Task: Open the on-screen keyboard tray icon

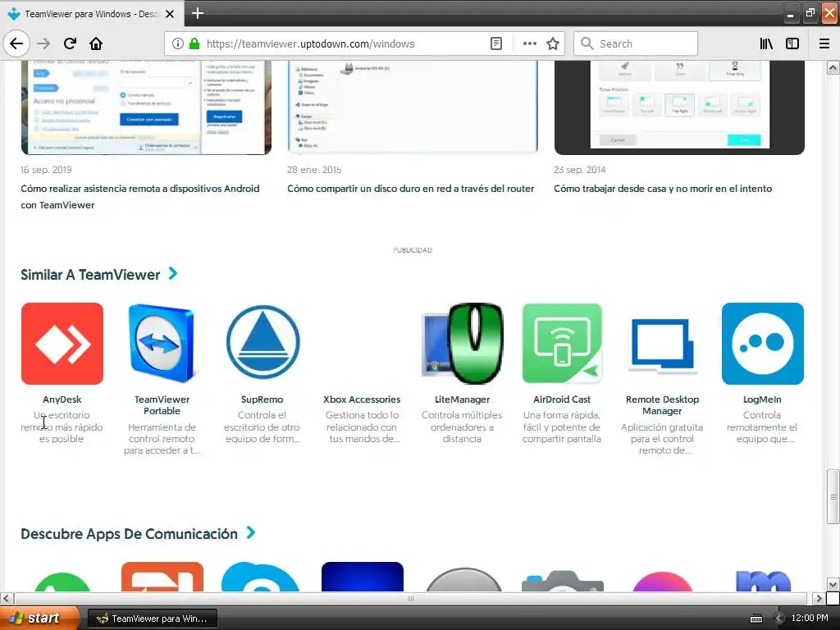Action: [756, 619]
